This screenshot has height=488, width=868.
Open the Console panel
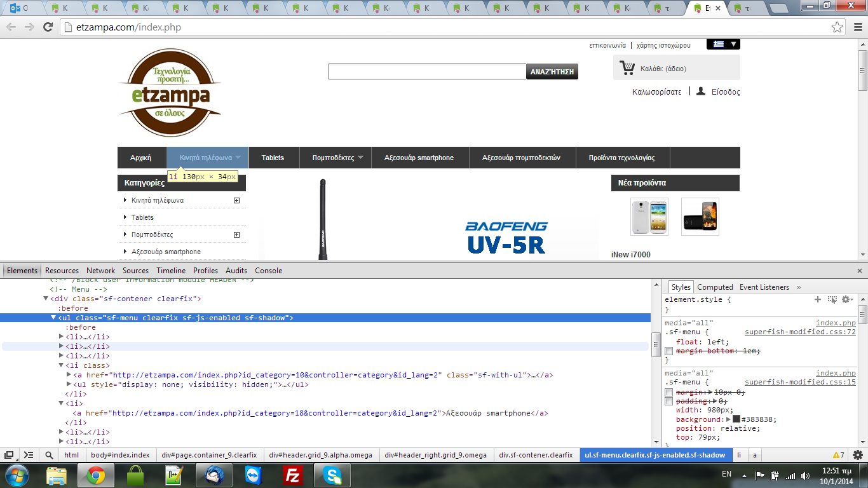coord(269,271)
